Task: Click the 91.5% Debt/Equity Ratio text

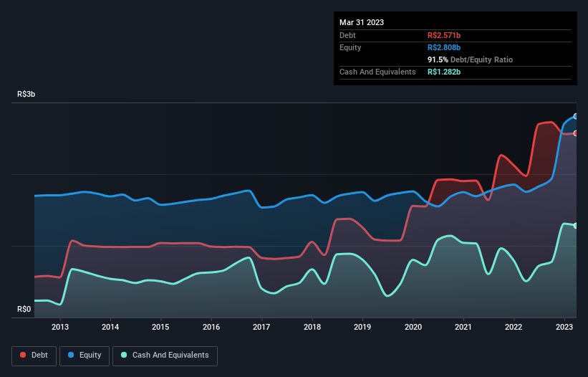Action: (x=471, y=59)
